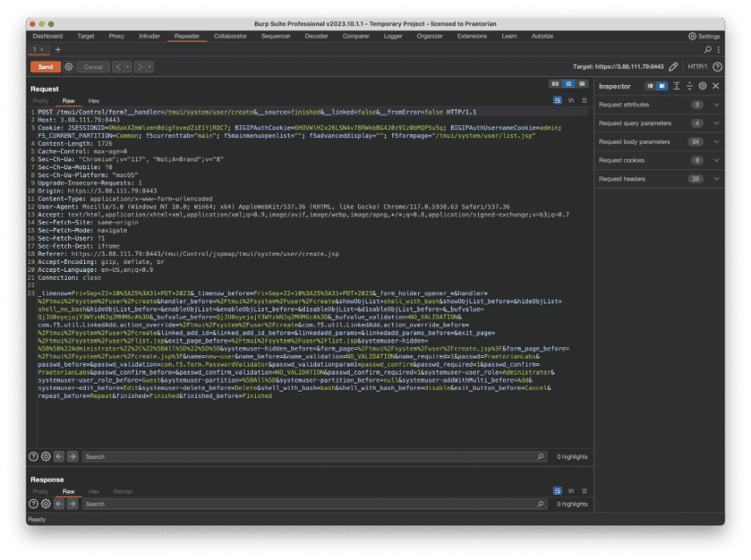The image size is (751, 560).
Task: Click the Cancel button
Action: tap(93, 67)
